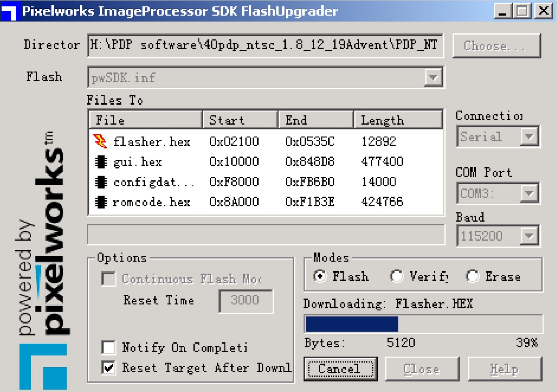Expand the Baud 115200 dropdown

529,236
